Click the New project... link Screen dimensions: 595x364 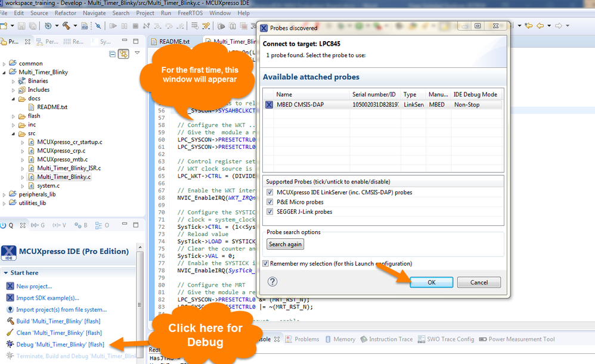coord(34,287)
